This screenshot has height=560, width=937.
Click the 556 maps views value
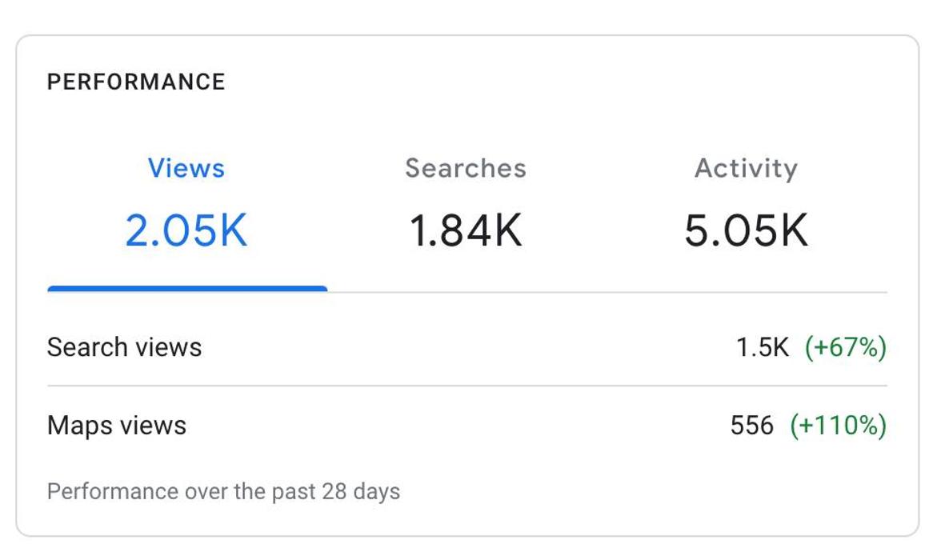(x=752, y=425)
